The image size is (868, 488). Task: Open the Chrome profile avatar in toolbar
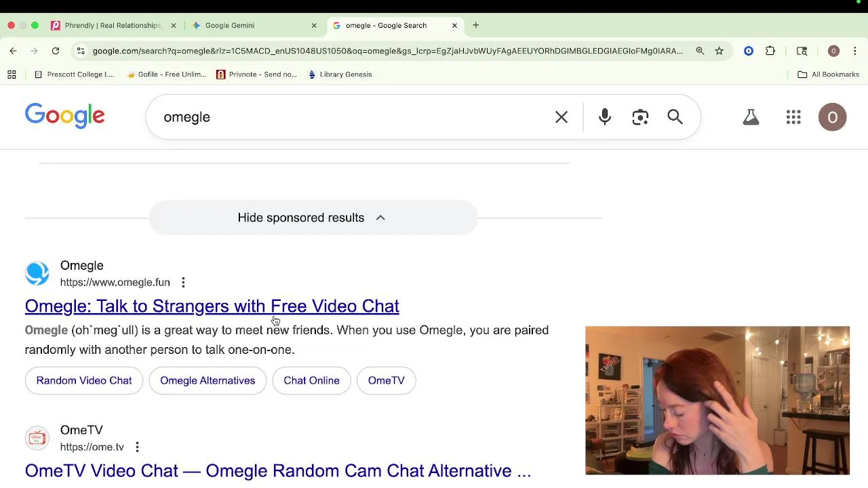[833, 51]
